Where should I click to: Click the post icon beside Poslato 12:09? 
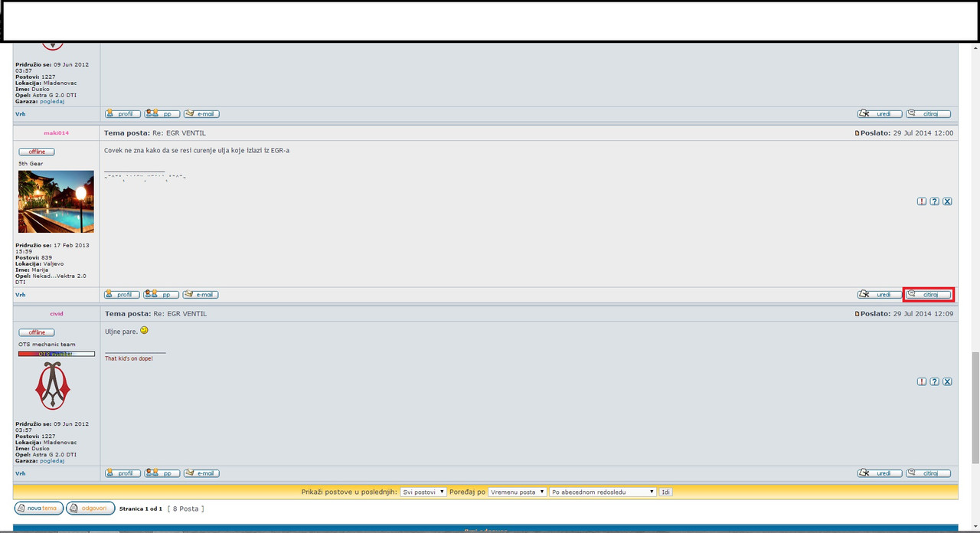(x=857, y=314)
